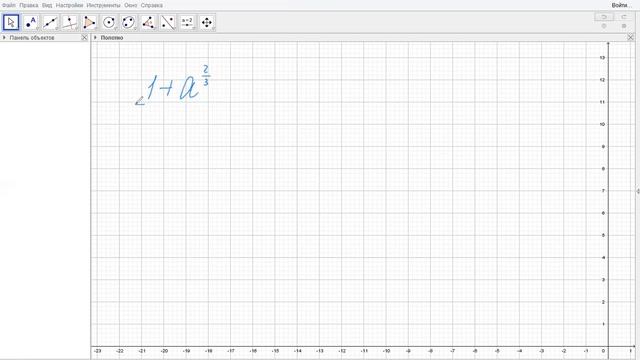Open the Вид menu
The width and height of the screenshot is (640, 360).
tap(47, 5)
